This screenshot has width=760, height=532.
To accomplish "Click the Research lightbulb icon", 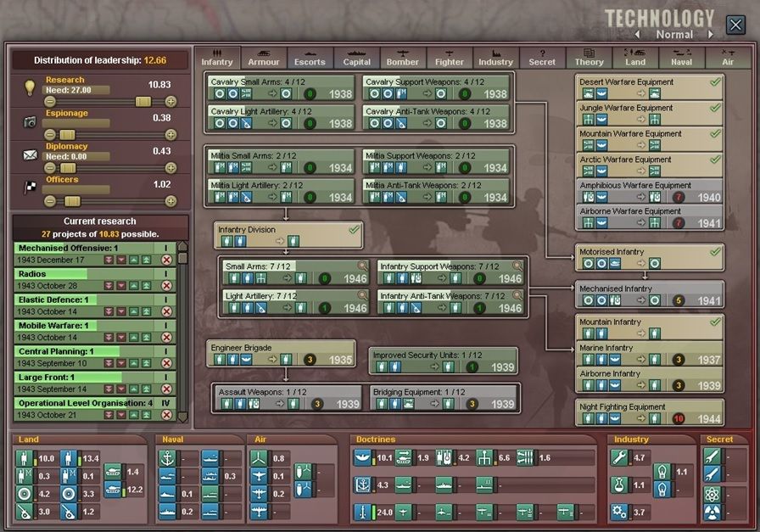I will click(30, 87).
